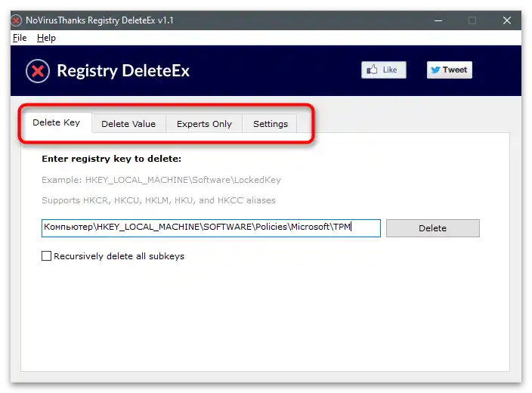This screenshot has width=532, height=393.
Task: Click the Registry DeleteEx red X logo
Action: [x=38, y=71]
